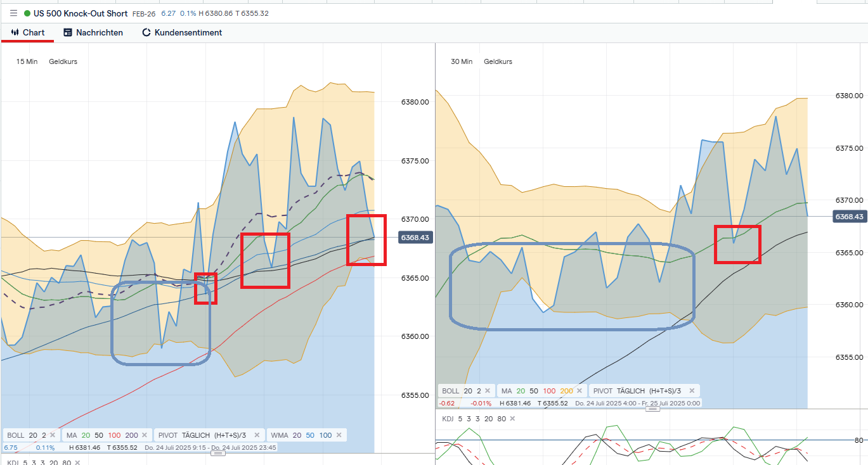Remove MA indicator from 30 Min chart
The image size is (868, 465).
[579, 391]
